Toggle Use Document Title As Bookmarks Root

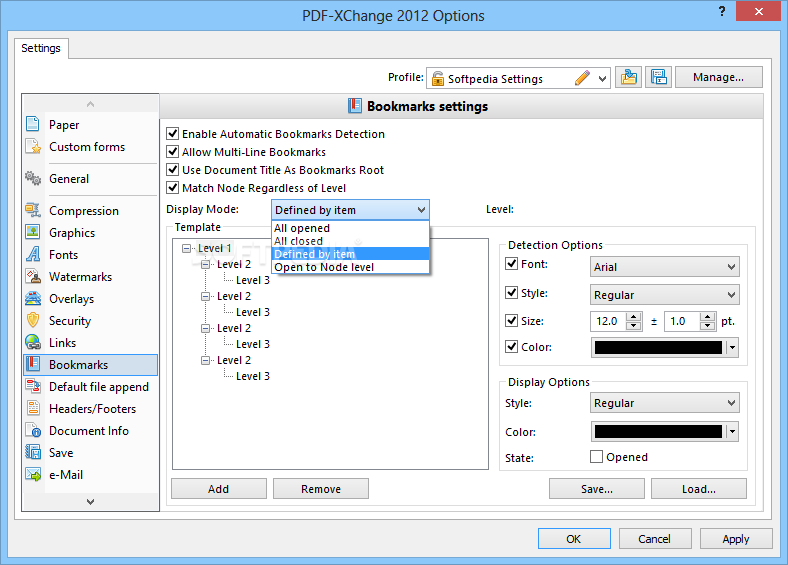click(x=173, y=169)
